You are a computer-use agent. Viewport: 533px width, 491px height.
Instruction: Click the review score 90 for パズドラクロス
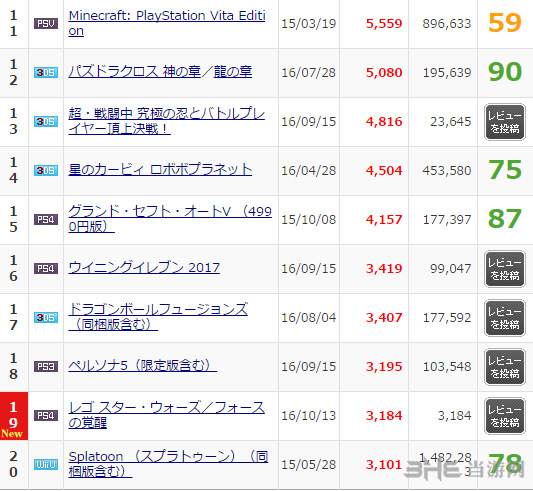(505, 72)
